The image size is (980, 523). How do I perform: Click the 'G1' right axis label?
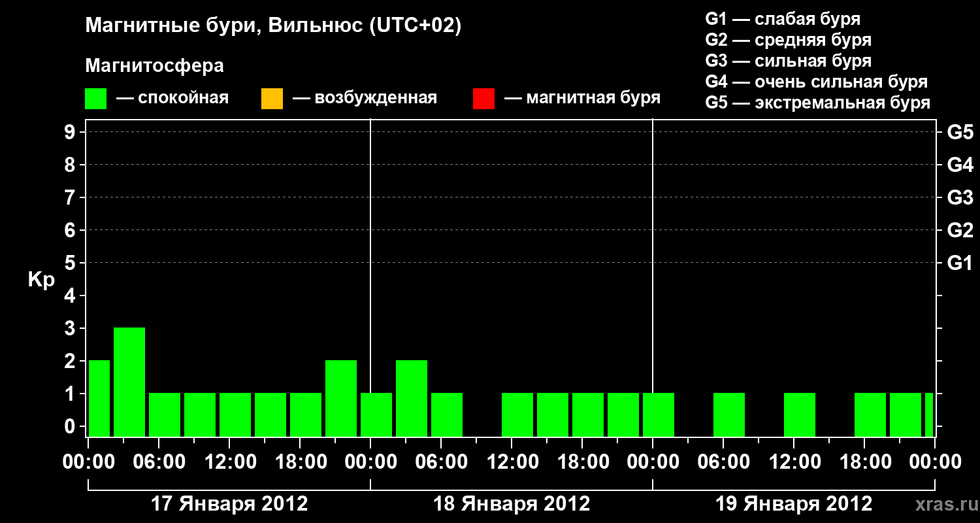click(960, 263)
